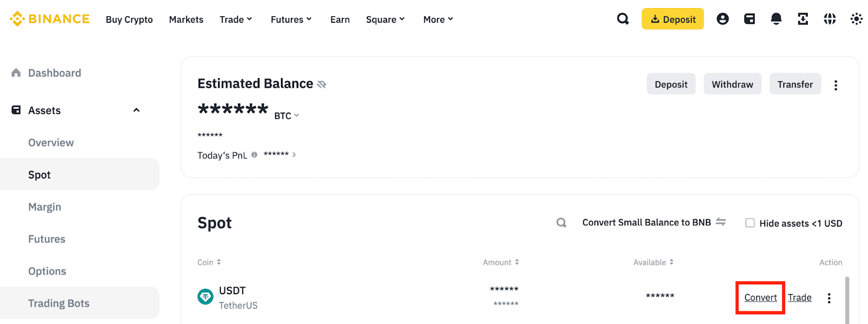868x324 pixels.
Task: Click the download app icon
Action: click(x=803, y=19)
